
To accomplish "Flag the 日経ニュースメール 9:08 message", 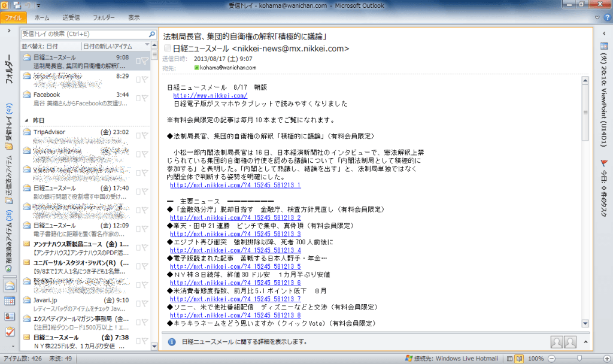I will click(x=145, y=60).
